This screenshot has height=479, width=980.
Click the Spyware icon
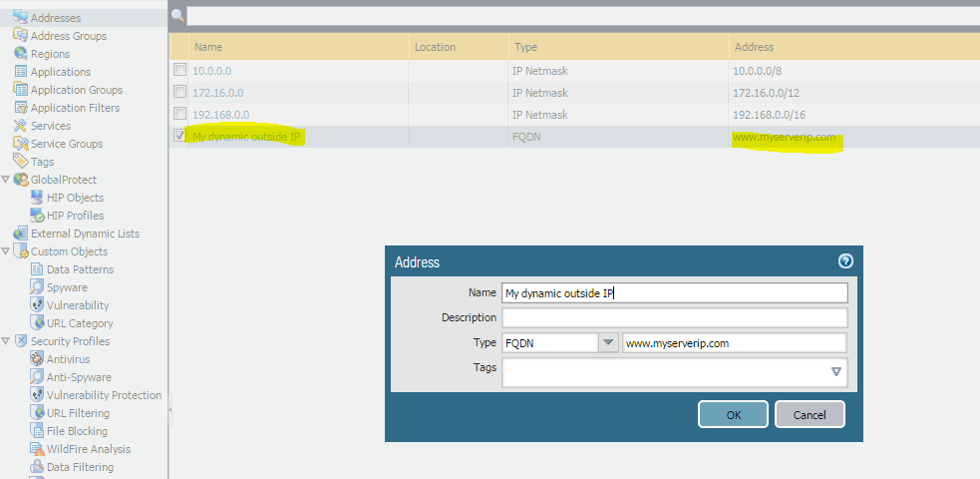pyautogui.click(x=37, y=287)
